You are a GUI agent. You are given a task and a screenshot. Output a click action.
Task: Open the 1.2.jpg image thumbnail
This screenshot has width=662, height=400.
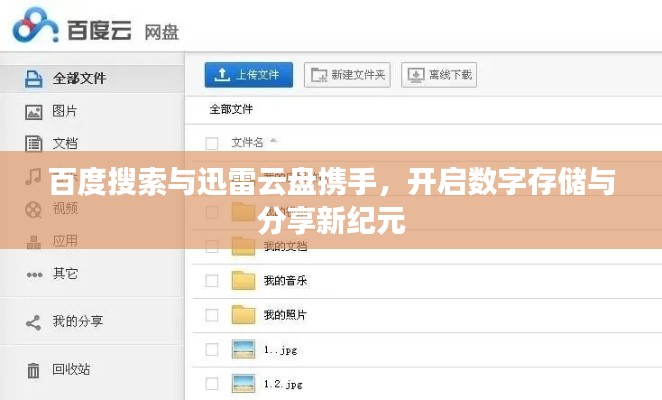pyautogui.click(x=244, y=383)
